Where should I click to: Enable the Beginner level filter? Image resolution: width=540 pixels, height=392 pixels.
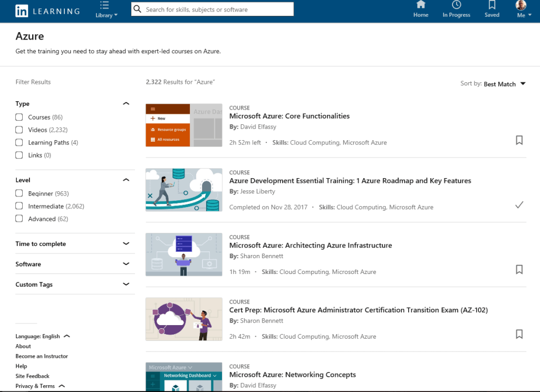[x=19, y=193]
